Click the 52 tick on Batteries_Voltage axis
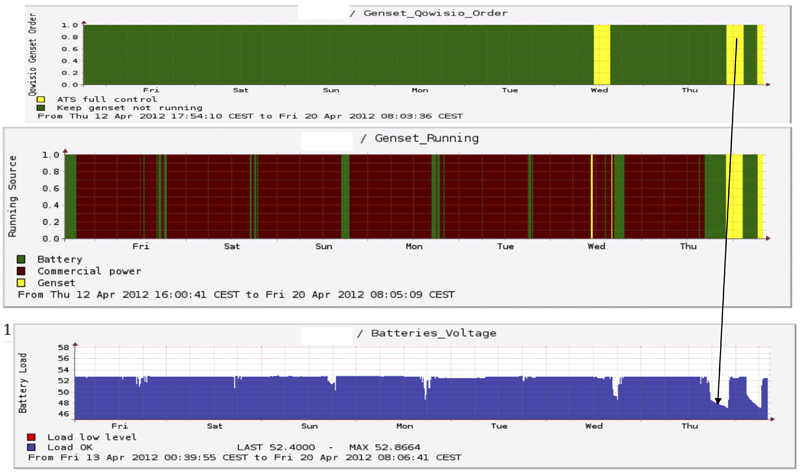Screen dimensions: 800x472 click(x=63, y=381)
